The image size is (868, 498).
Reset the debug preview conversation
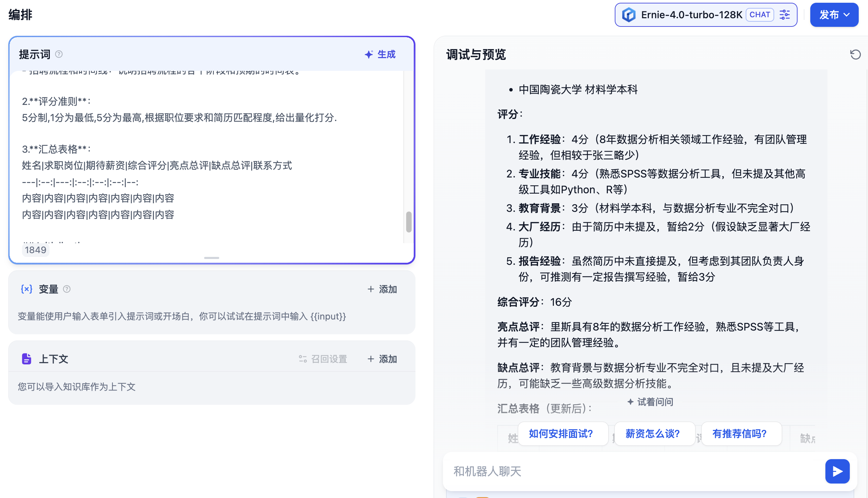855,54
